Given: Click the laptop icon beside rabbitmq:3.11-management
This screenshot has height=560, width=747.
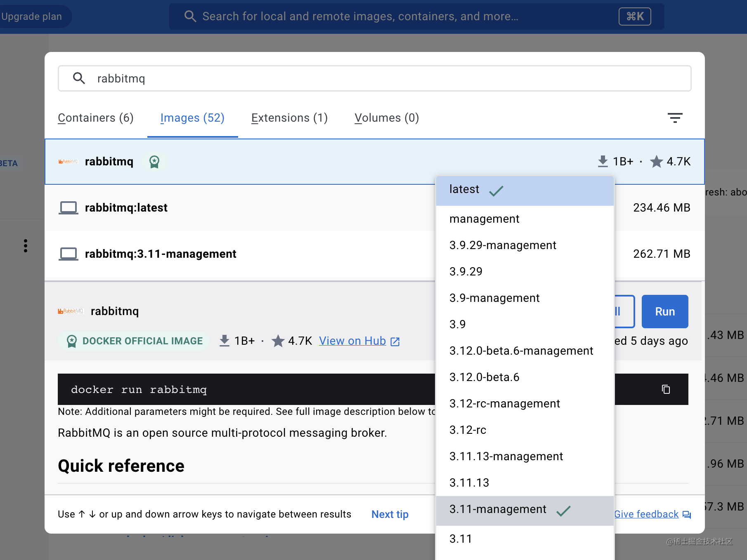Looking at the screenshot, I should point(68,254).
